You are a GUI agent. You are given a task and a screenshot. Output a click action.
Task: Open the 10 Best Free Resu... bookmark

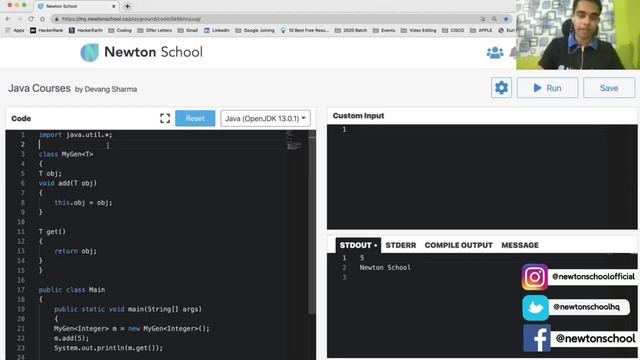[304, 30]
